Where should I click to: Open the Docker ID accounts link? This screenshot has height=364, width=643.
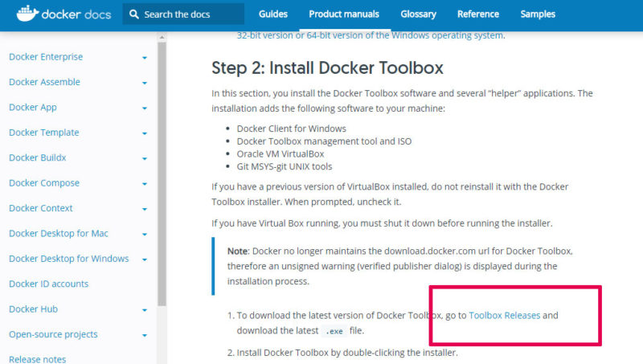[x=49, y=284]
